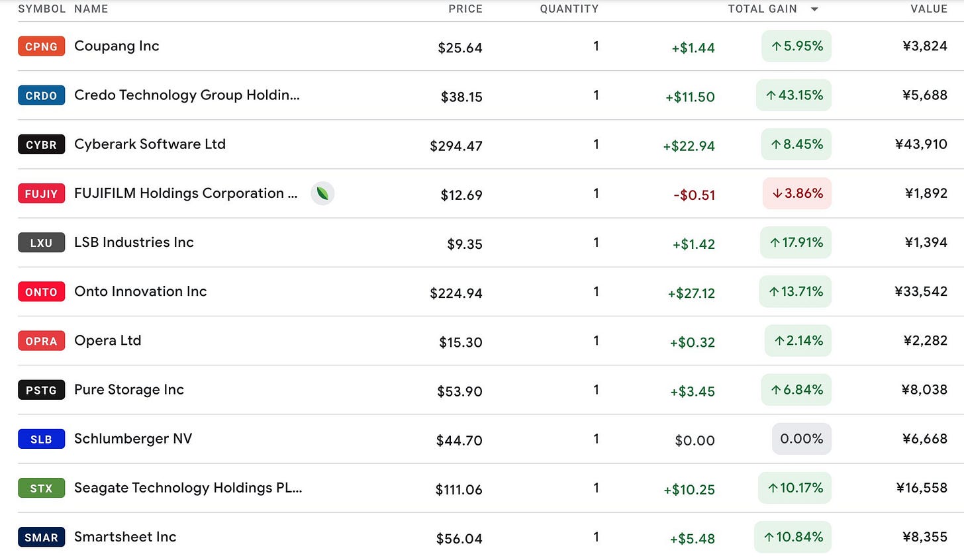The width and height of the screenshot is (964, 560).
Task: Open Schlumberger NV name
Action: point(133,439)
